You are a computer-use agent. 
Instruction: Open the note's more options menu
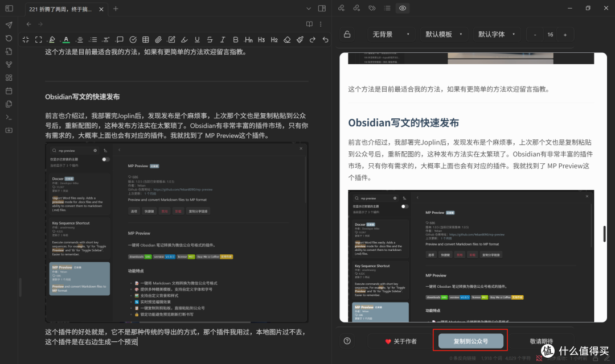point(321,24)
